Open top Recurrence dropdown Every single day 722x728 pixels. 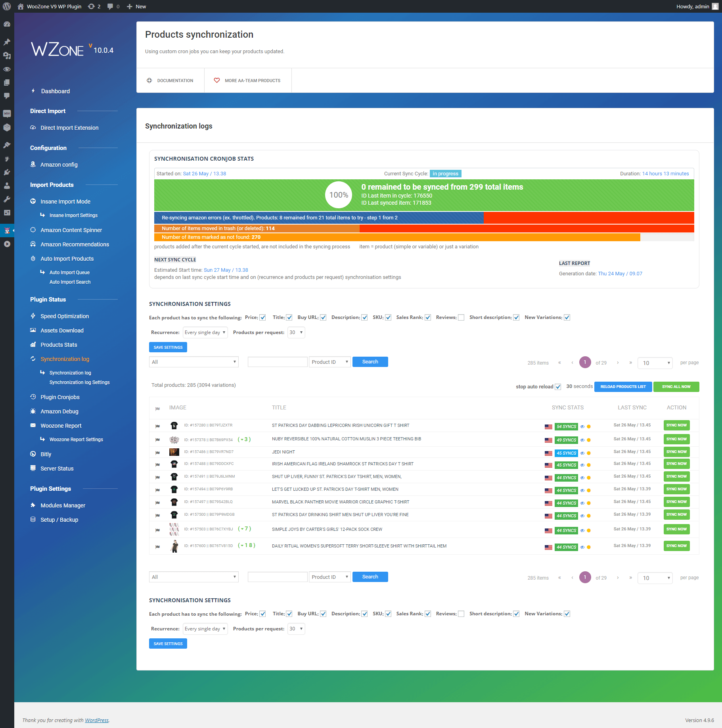pyautogui.click(x=205, y=332)
